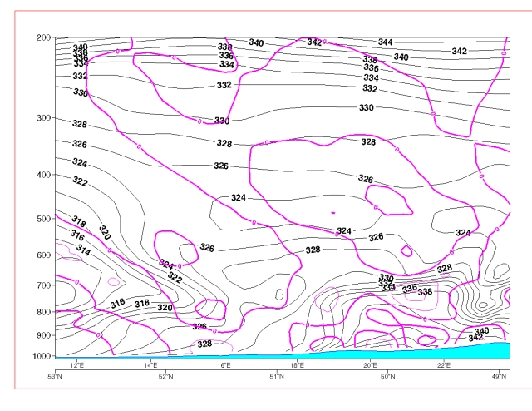The image size is (532, 411).
Task: Click the 53°N latitude label
Action: (x=56, y=376)
